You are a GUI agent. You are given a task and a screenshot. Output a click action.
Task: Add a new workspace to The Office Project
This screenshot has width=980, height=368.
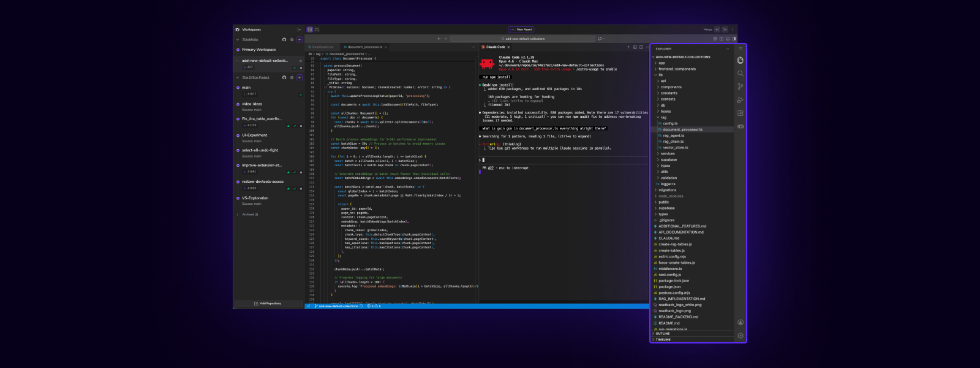[300, 78]
